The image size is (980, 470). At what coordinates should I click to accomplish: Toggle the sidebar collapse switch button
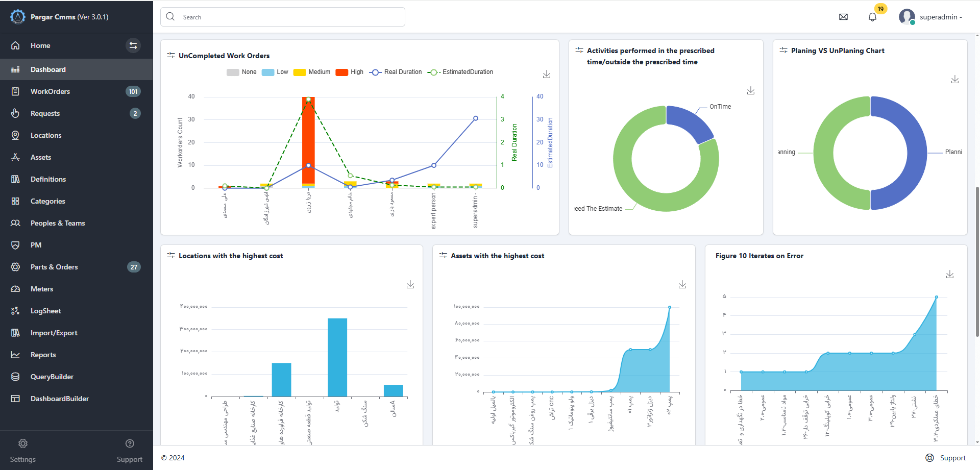click(133, 45)
